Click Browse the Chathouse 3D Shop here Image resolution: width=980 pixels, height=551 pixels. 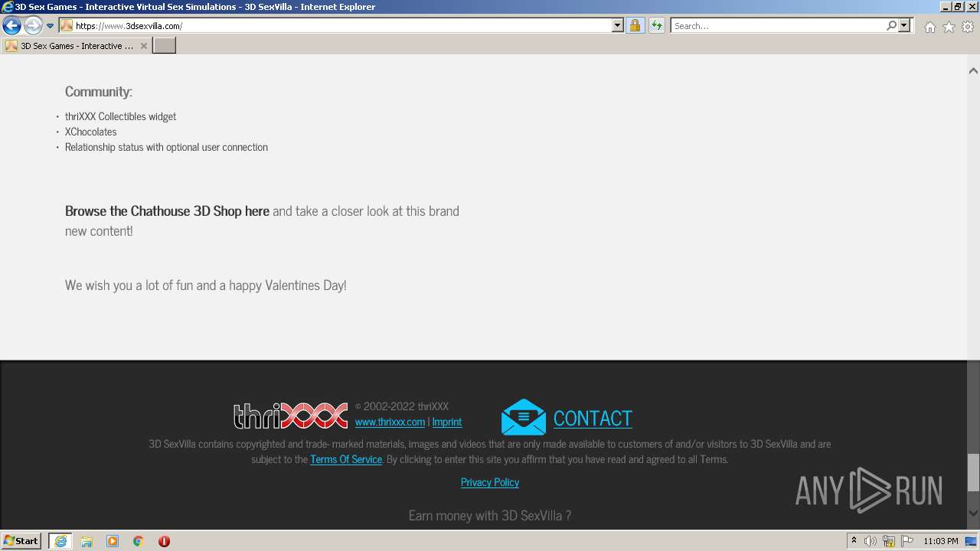[x=167, y=211]
